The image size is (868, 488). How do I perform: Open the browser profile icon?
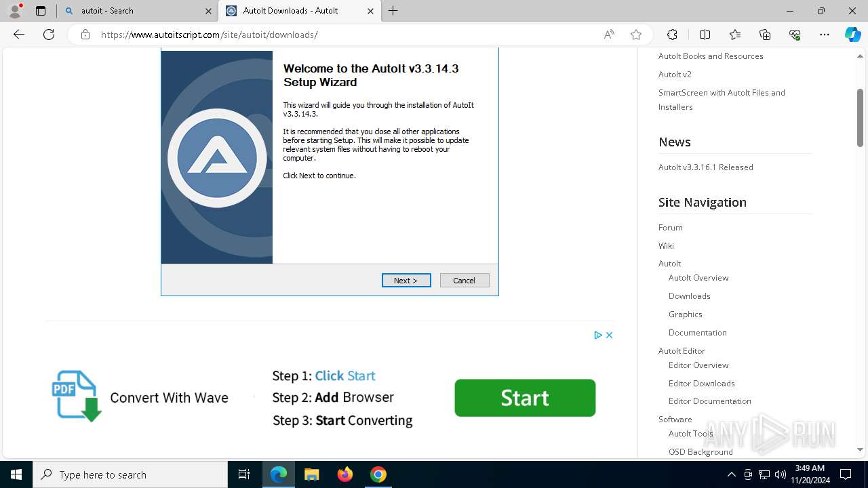15,11
